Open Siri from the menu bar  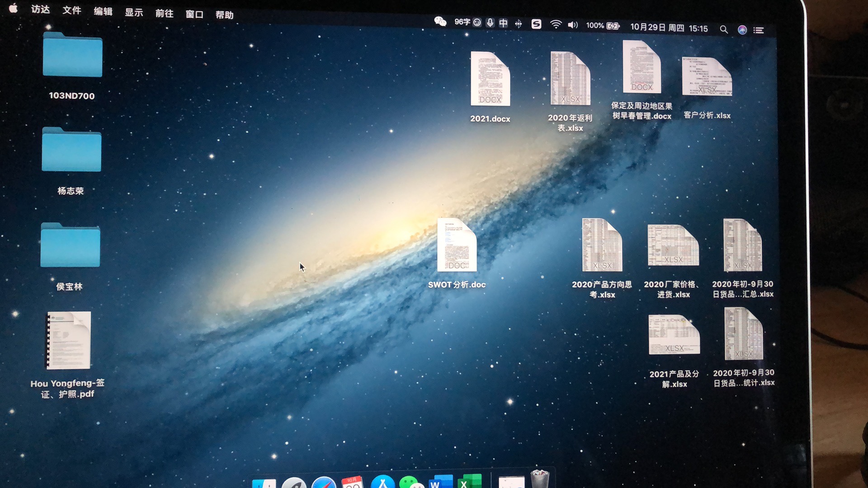tap(742, 30)
